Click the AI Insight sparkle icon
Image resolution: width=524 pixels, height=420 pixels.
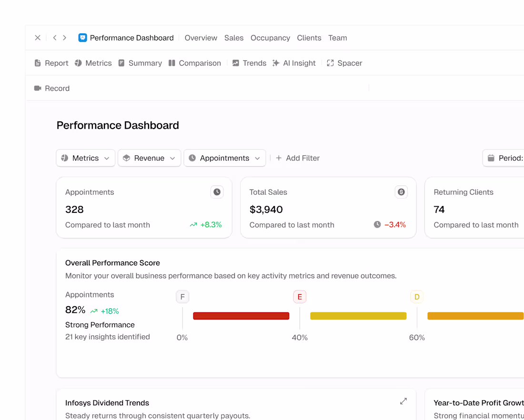point(276,63)
